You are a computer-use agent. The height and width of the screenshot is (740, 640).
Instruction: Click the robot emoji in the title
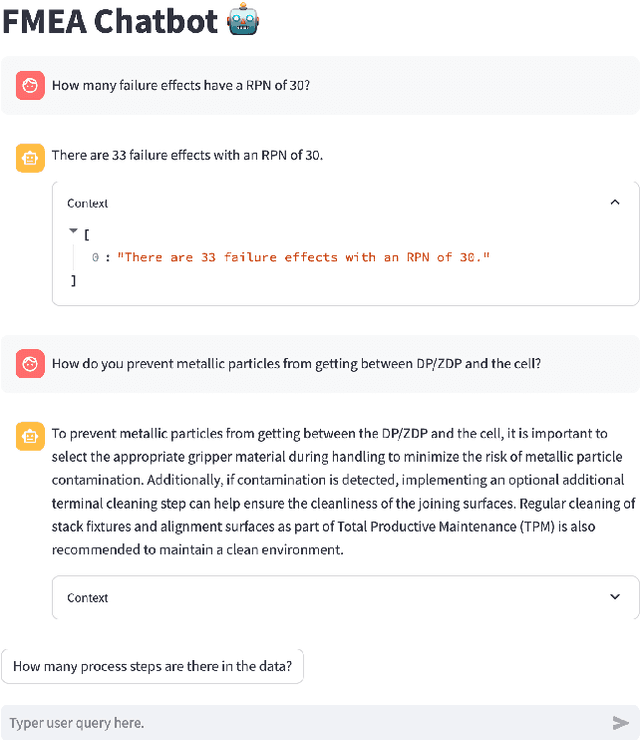coord(243,20)
